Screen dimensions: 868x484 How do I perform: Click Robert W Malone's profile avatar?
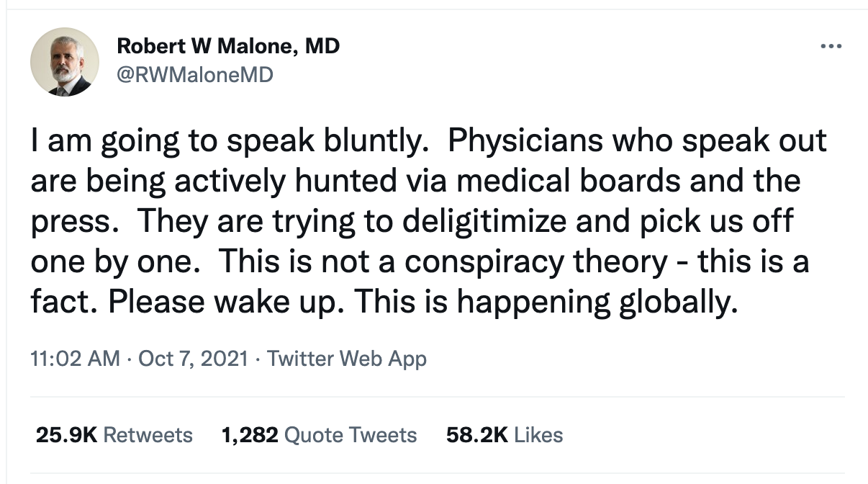tap(65, 62)
